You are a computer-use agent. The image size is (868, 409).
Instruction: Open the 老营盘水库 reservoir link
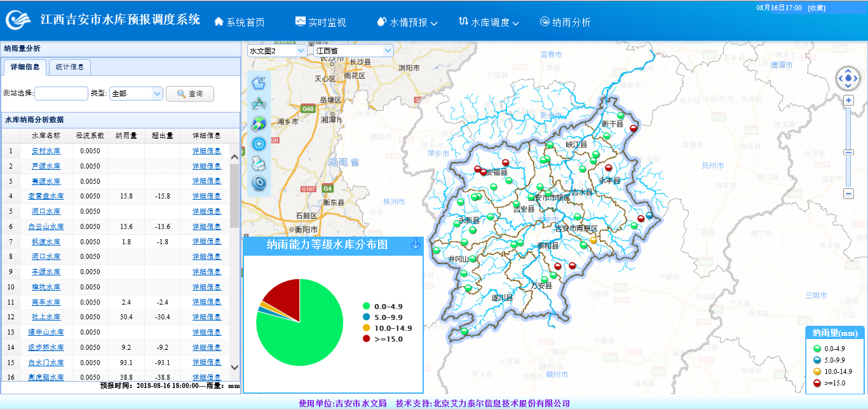(x=46, y=197)
